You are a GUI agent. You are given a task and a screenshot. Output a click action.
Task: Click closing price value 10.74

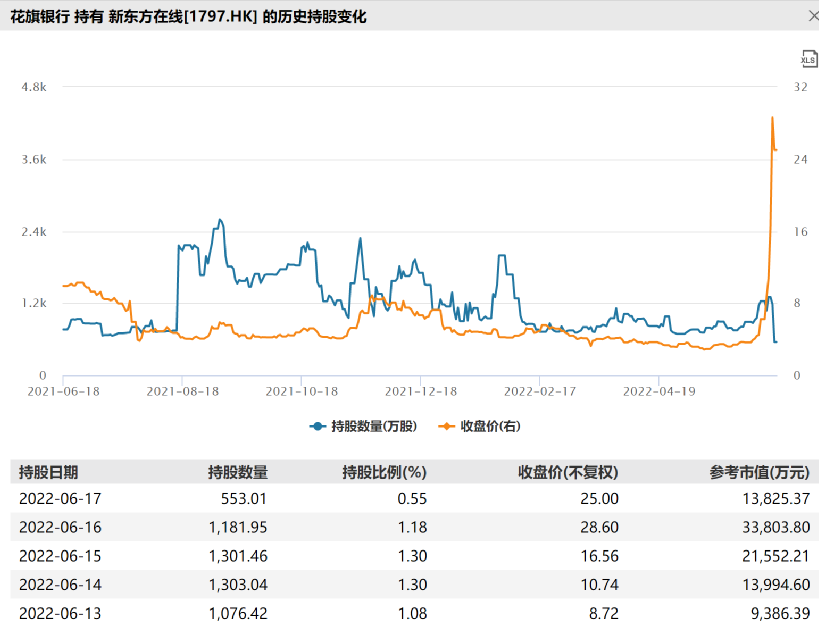600,585
